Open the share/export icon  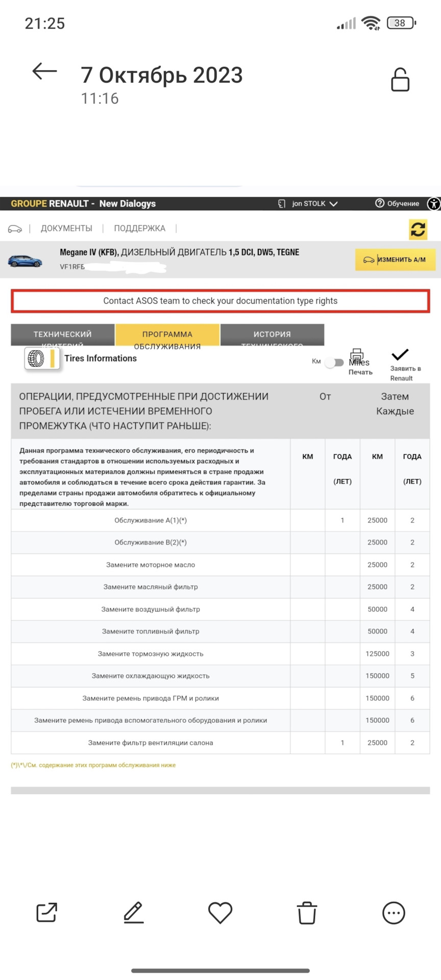pyautogui.click(x=47, y=912)
